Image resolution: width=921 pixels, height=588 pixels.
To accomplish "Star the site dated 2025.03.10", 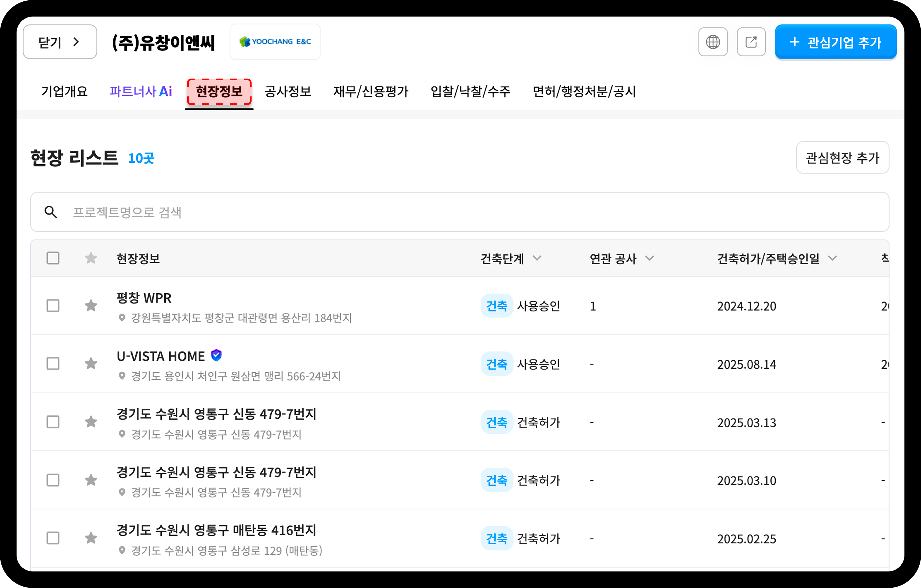I will (91, 480).
